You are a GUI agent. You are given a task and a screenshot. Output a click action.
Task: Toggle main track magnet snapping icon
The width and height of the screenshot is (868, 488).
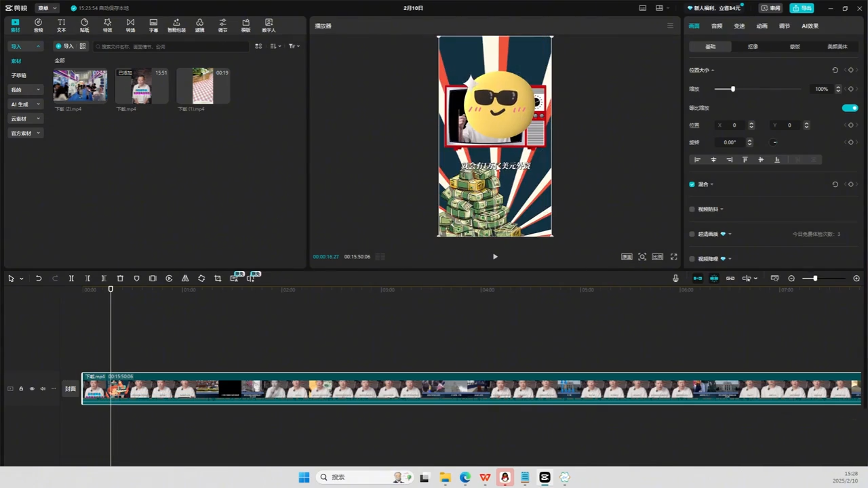coord(698,279)
